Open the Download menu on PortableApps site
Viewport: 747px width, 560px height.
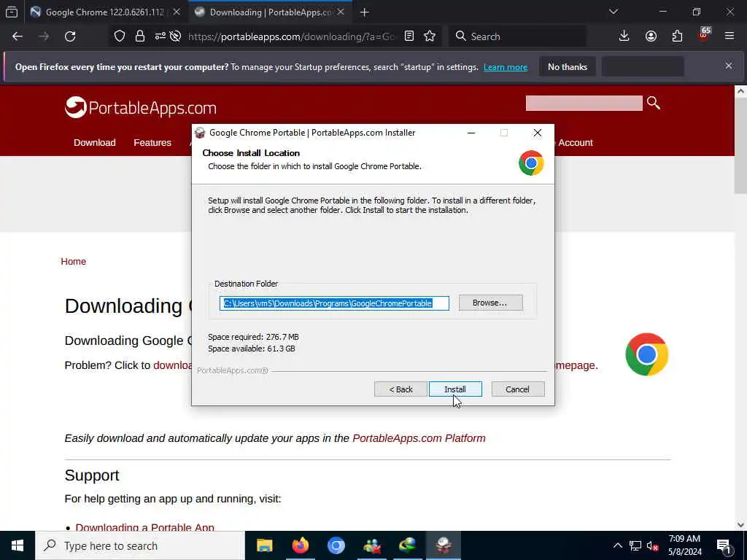point(94,143)
